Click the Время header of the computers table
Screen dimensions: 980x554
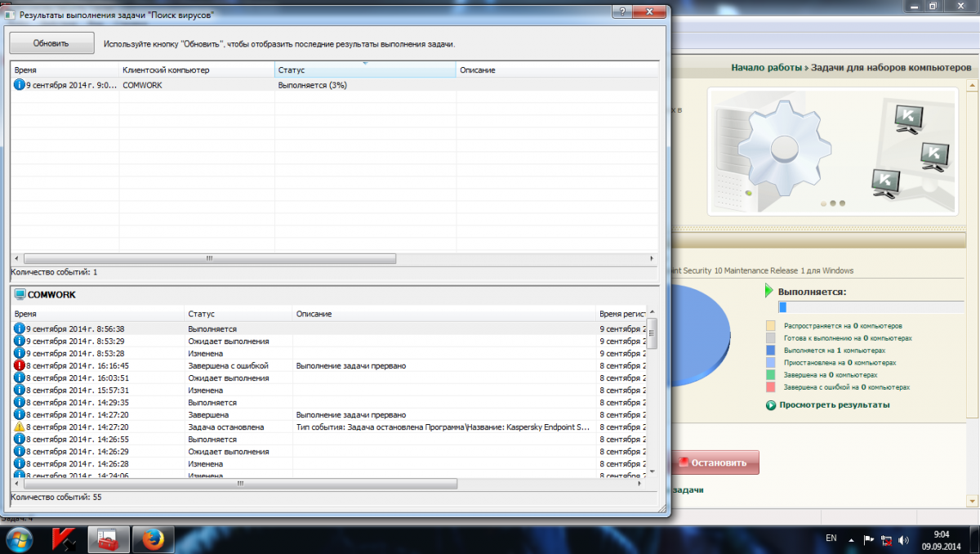[x=65, y=70]
